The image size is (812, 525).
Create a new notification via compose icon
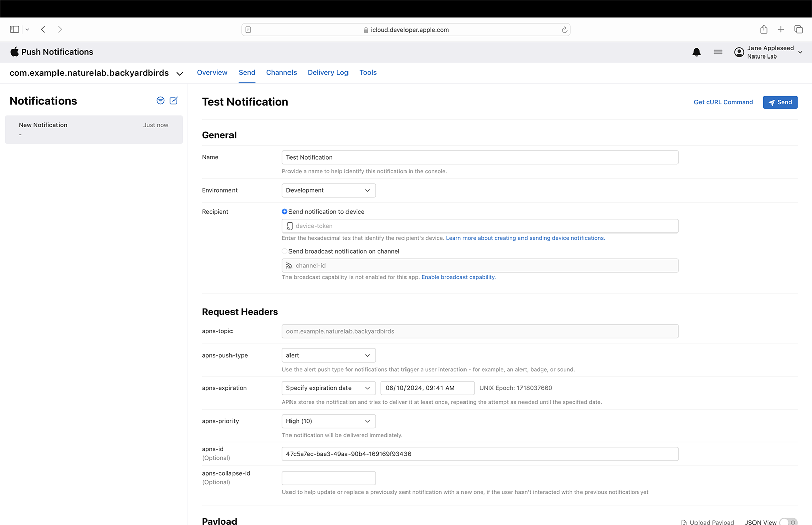174,101
